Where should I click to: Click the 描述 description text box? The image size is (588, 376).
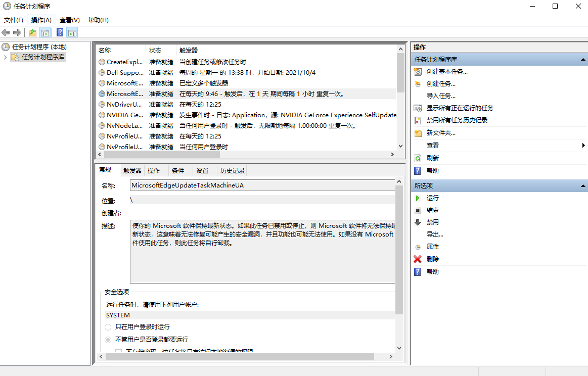click(262, 252)
